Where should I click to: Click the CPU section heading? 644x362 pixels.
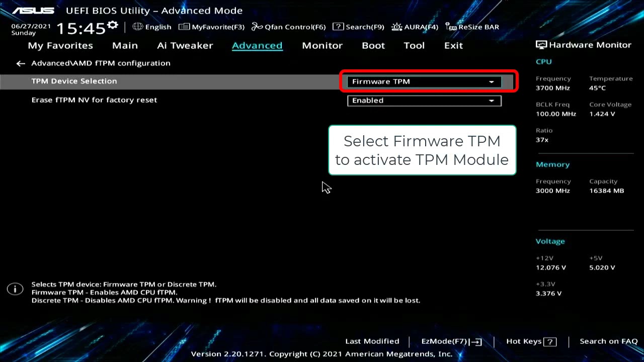543,61
